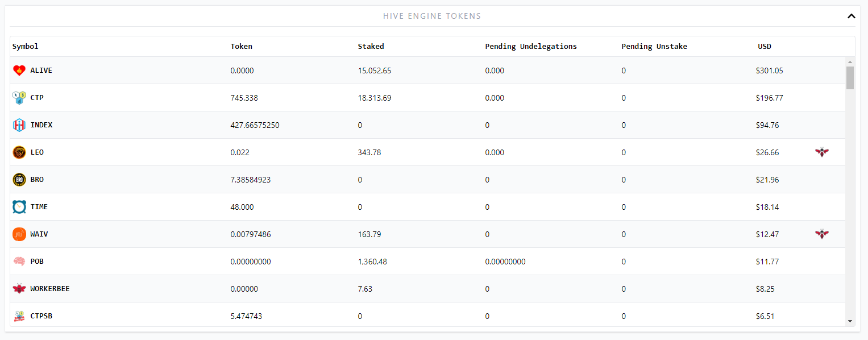Click CTPSB USD value $6.51

[x=765, y=316]
